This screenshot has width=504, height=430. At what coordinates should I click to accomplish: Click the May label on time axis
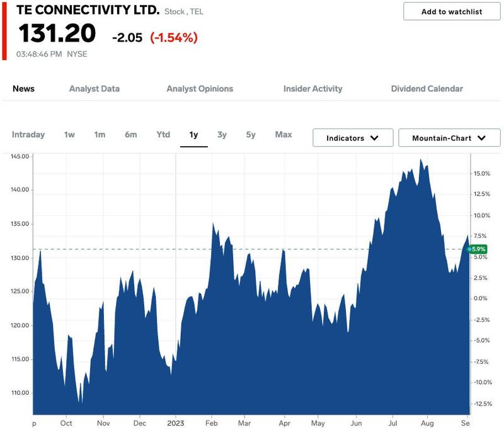pos(318,423)
